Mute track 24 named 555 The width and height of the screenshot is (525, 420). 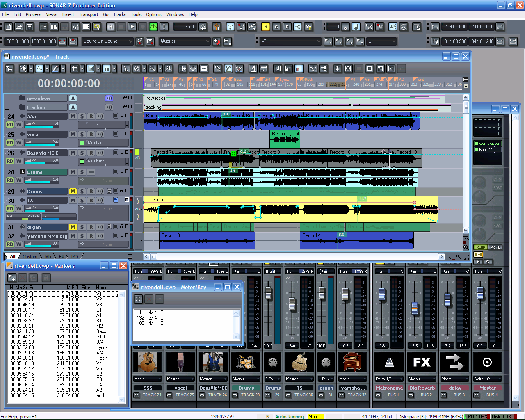73,116
